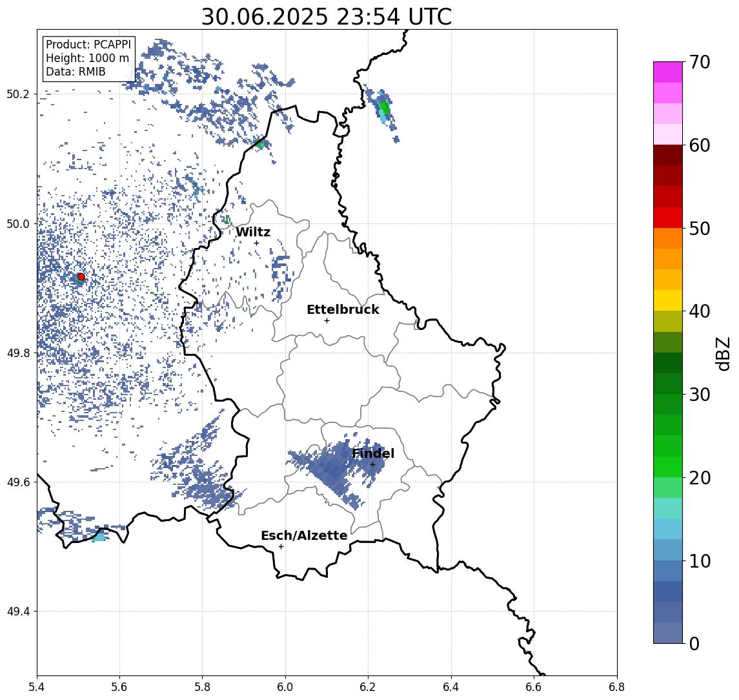Click longitude tick label 6.2
Viewport: 739px width, 700px height.
point(368,687)
